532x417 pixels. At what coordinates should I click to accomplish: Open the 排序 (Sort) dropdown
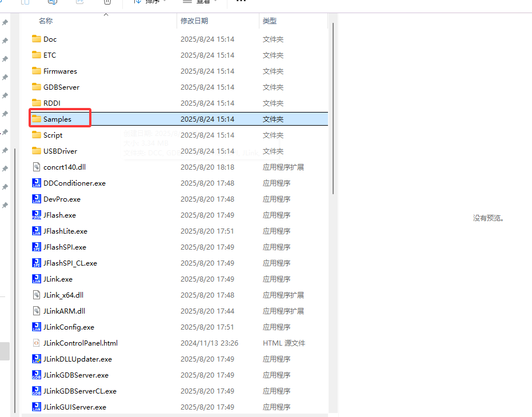click(150, 2)
